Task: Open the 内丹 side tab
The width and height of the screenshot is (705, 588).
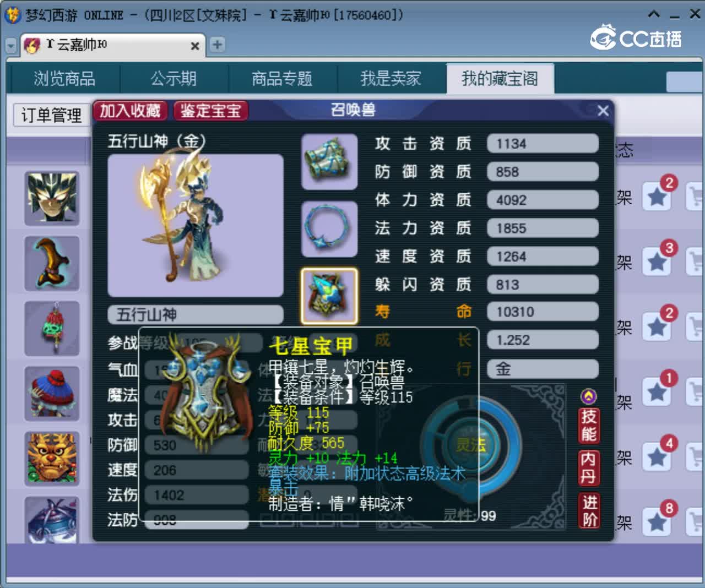Action: click(x=589, y=468)
